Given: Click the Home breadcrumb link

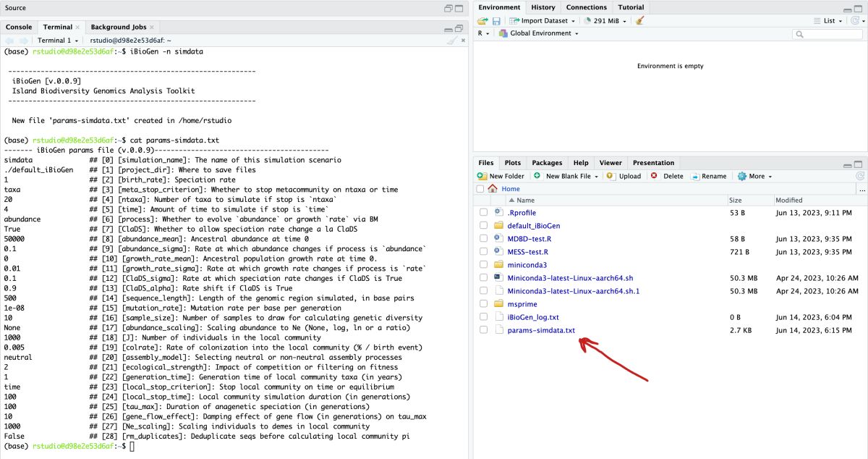Looking at the screenshot, I should pyautogui.click(x=511, y=189).
